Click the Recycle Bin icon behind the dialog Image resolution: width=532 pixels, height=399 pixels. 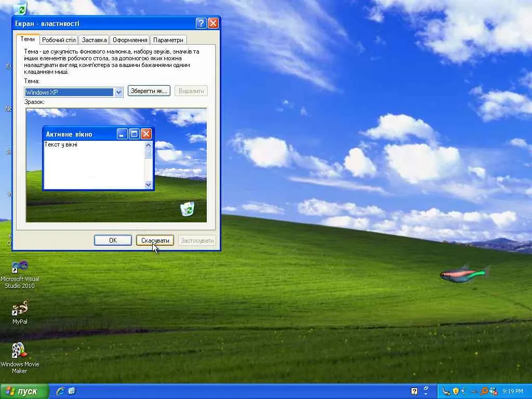coord(20,8)
